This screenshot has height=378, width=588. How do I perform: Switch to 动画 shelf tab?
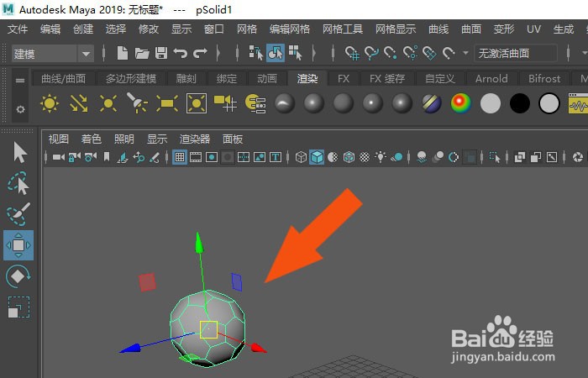tap(266, 79)
